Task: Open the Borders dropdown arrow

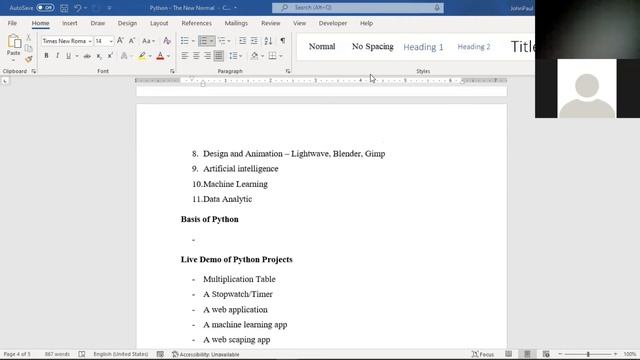Action: (281, 56)
